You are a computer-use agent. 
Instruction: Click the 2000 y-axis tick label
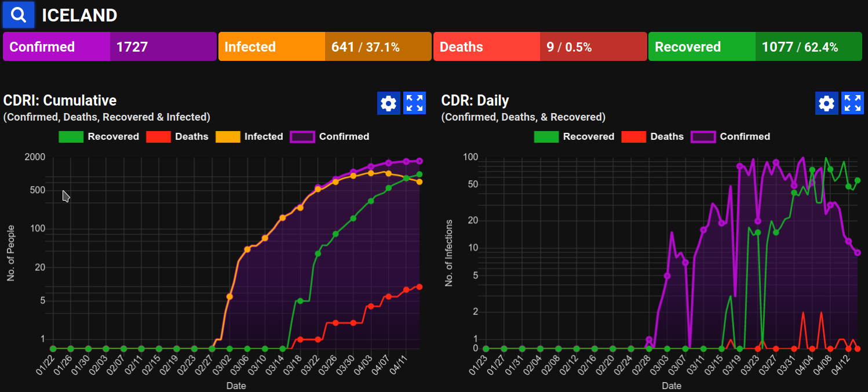click(36, 157)
